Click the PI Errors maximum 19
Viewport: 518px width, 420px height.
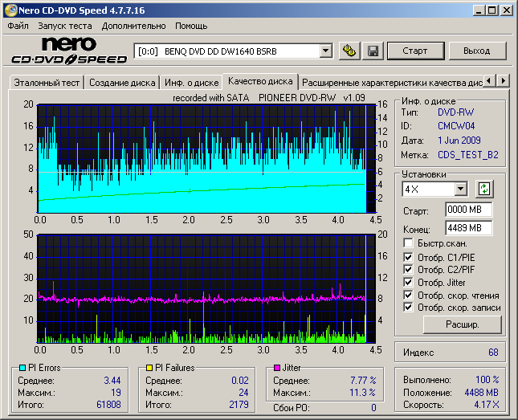[x=116, y=393]
